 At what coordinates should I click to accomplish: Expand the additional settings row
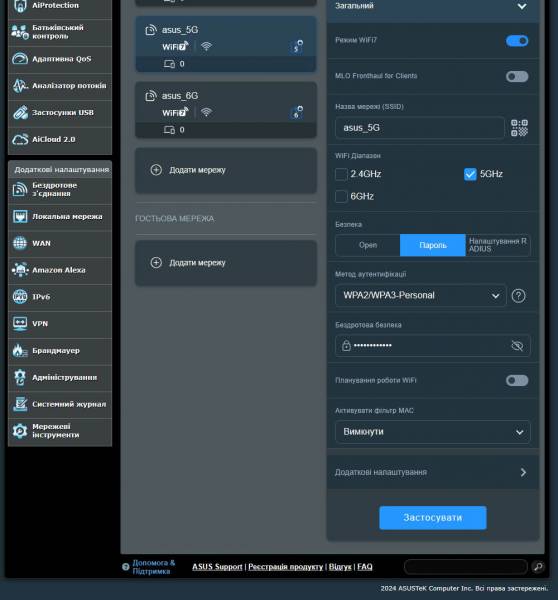click(433, 472)
